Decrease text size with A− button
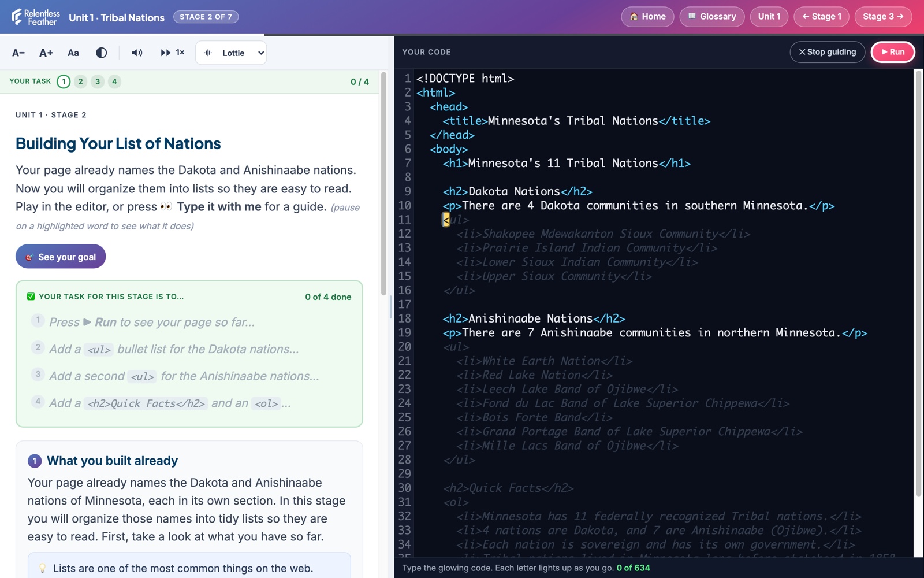Image resolution: width=924 pixels, height=578 pixels. click(18, 53)
